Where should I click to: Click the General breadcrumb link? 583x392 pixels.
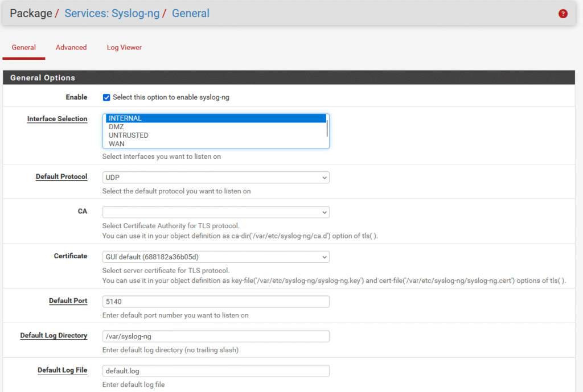[190, 14]
